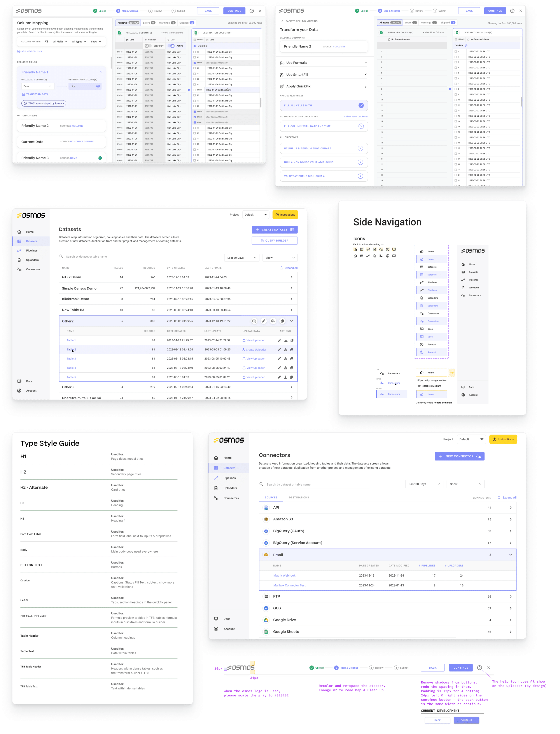
Task: Click the Column Mapping panel vertical scrollbar
Action: tap(111, 63)
